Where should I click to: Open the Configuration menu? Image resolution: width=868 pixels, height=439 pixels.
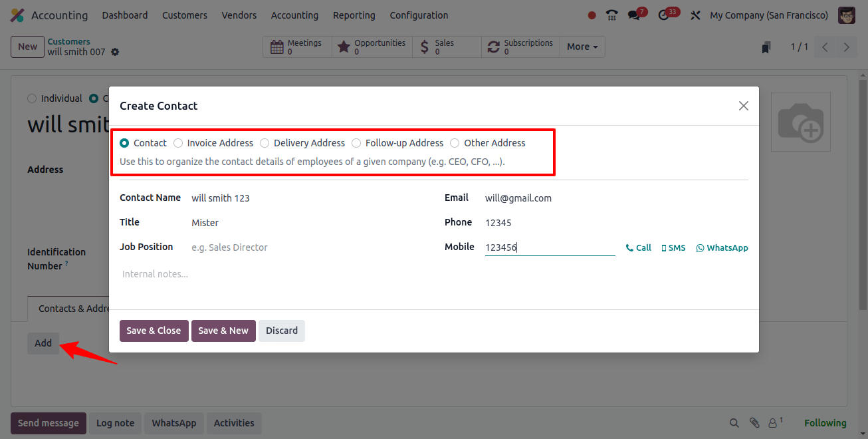(x=419, y=15)
